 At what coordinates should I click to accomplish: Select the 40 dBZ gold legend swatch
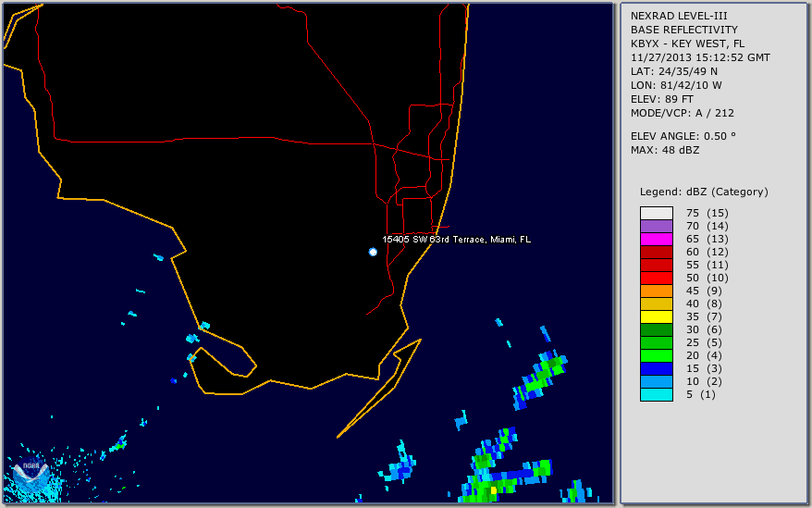click(x=656, y=304)
